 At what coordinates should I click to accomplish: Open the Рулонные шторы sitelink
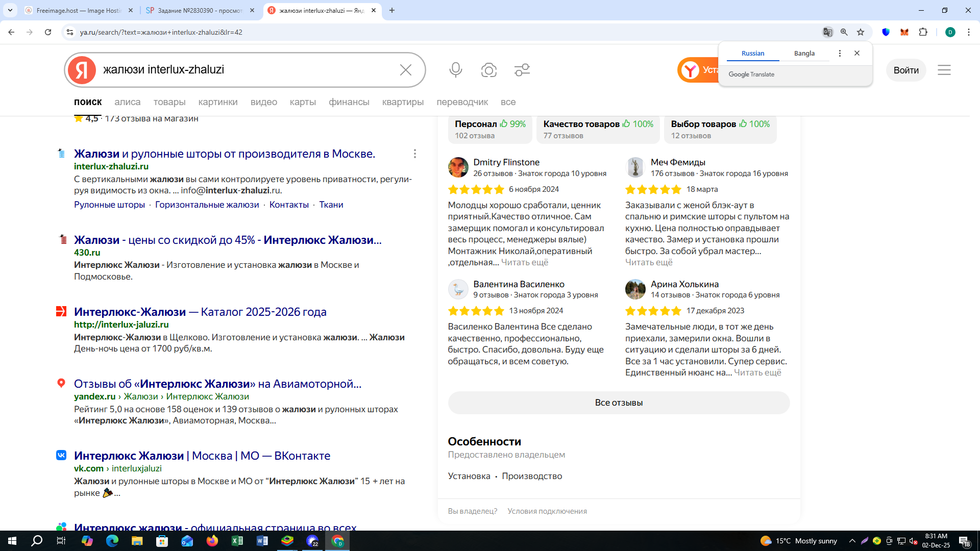point(109,205)
